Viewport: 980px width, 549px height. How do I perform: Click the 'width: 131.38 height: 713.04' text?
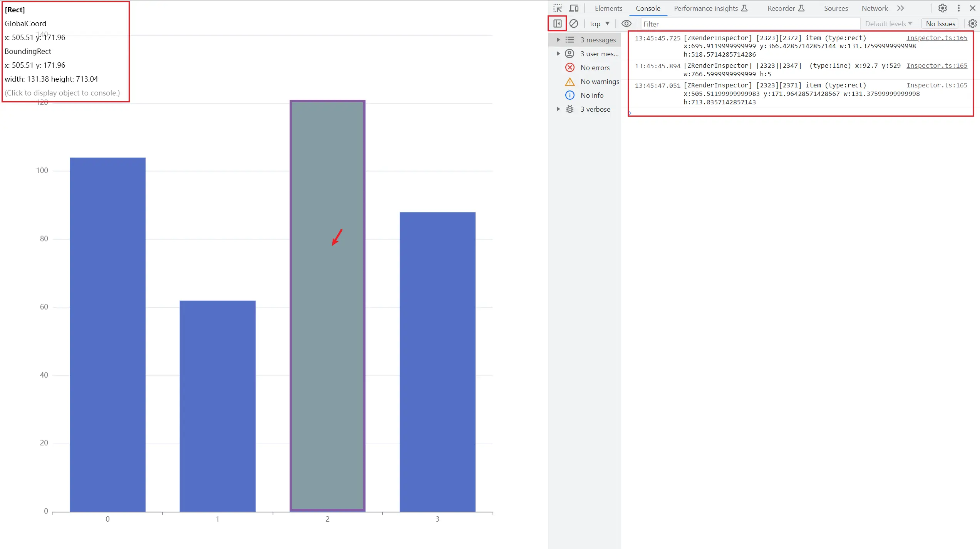[x=51, y=79]
